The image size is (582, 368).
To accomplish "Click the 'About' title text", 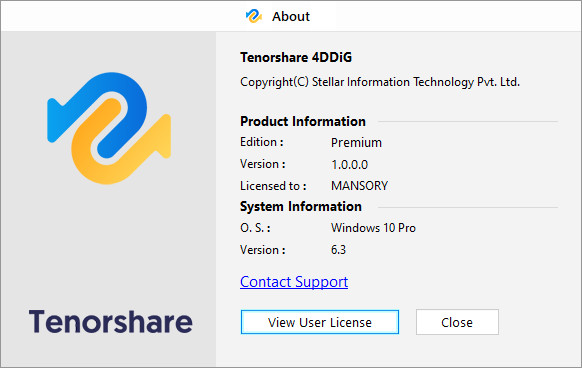I will click(291, 16).
